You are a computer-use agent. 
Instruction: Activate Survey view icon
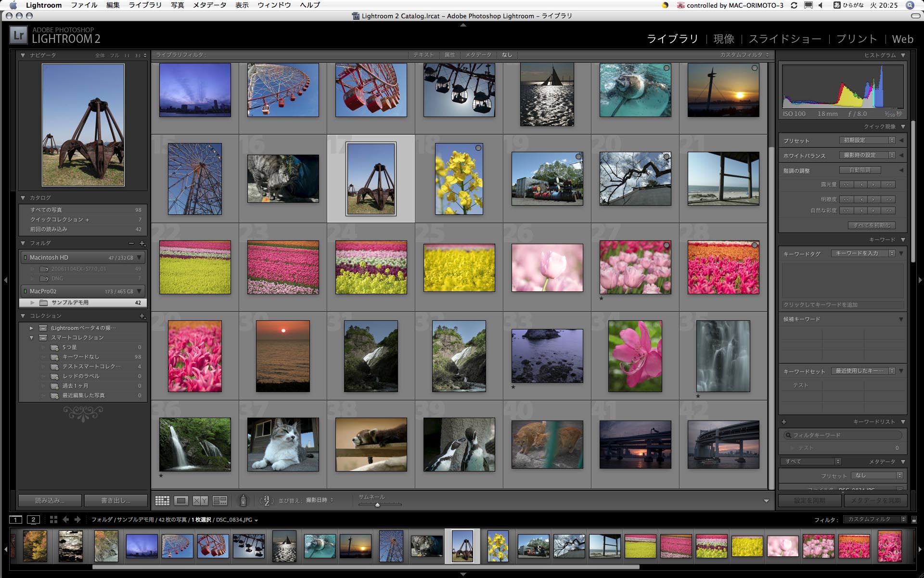point(220,500)
